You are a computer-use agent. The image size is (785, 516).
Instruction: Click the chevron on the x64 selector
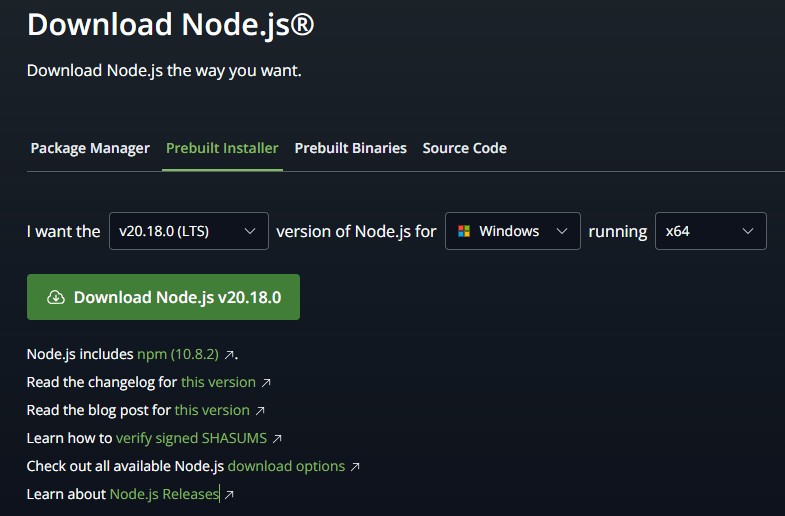pos(747,231)
